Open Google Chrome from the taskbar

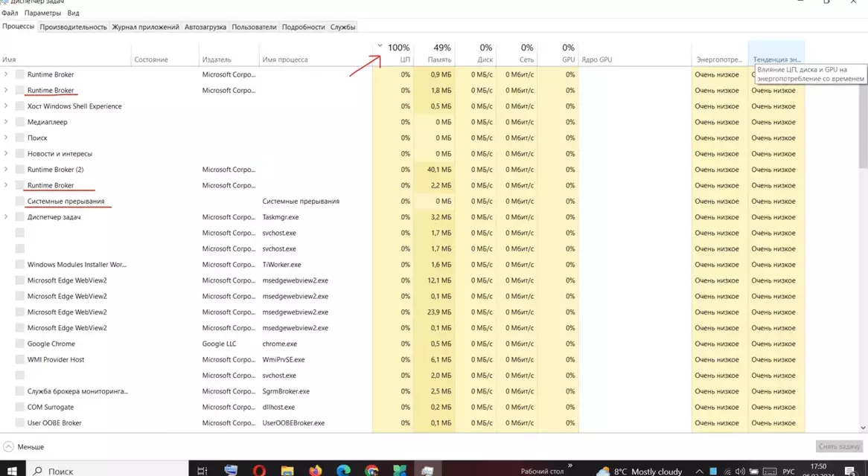[372, 471]
